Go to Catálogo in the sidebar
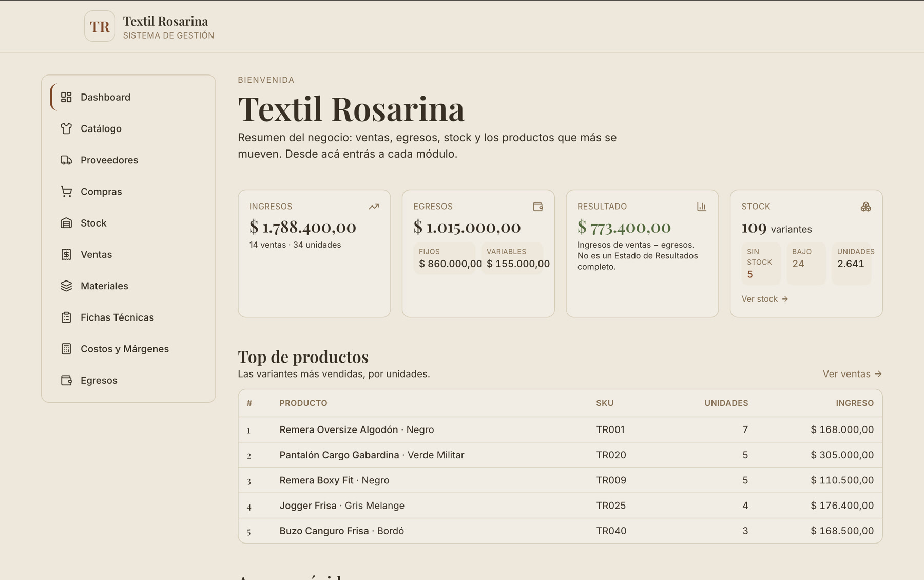 (128, 128)
